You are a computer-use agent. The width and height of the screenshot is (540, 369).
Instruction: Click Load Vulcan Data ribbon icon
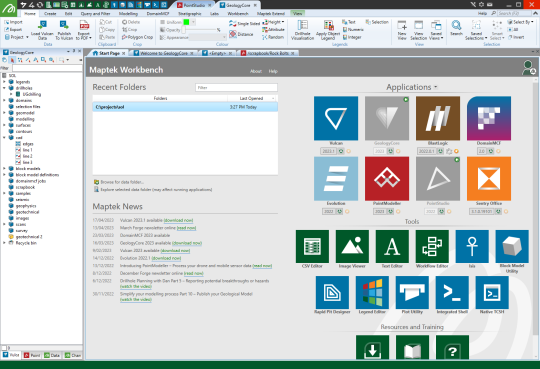(42, 30)
